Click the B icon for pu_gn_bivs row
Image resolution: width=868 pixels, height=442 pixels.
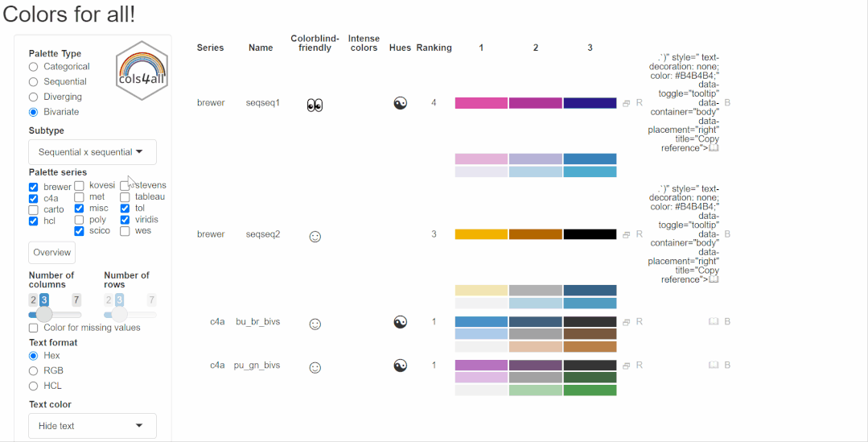[x=727, y=366]
